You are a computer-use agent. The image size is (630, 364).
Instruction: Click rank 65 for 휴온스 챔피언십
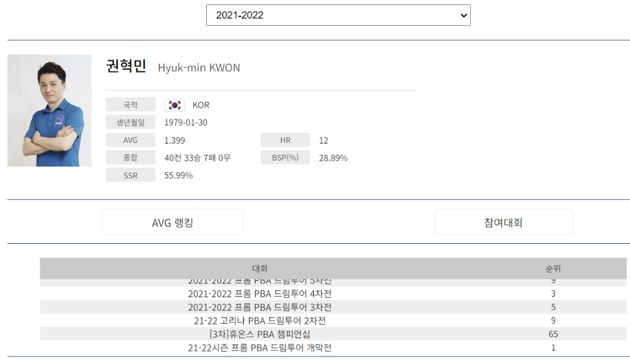[x=553, y=334]
